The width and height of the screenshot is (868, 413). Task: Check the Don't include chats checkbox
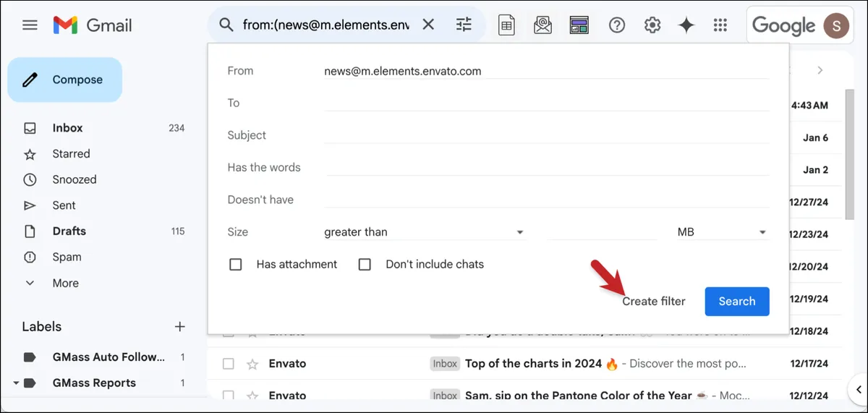[x=365, y=265]
